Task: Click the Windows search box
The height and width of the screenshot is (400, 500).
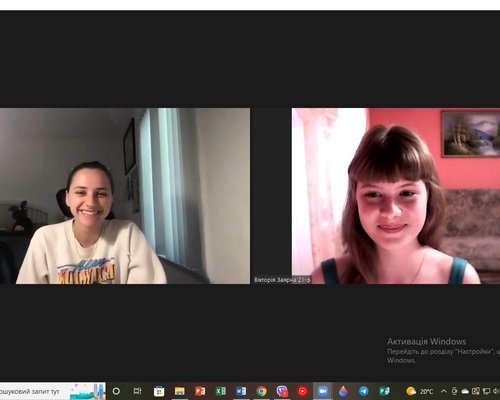Action: click(53, 391)
